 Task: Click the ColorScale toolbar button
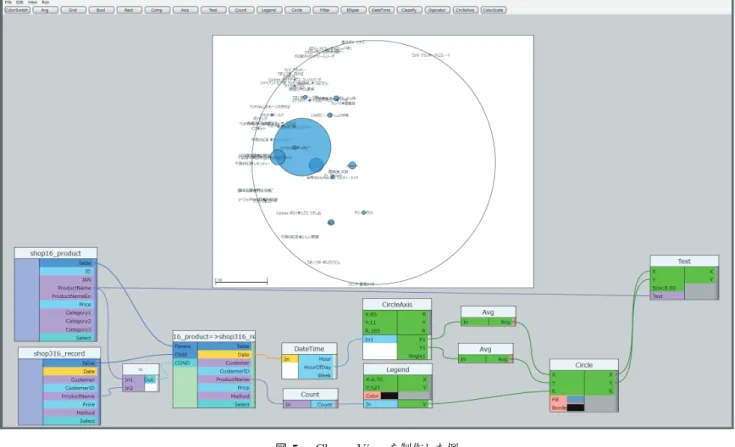coord(493,10)
